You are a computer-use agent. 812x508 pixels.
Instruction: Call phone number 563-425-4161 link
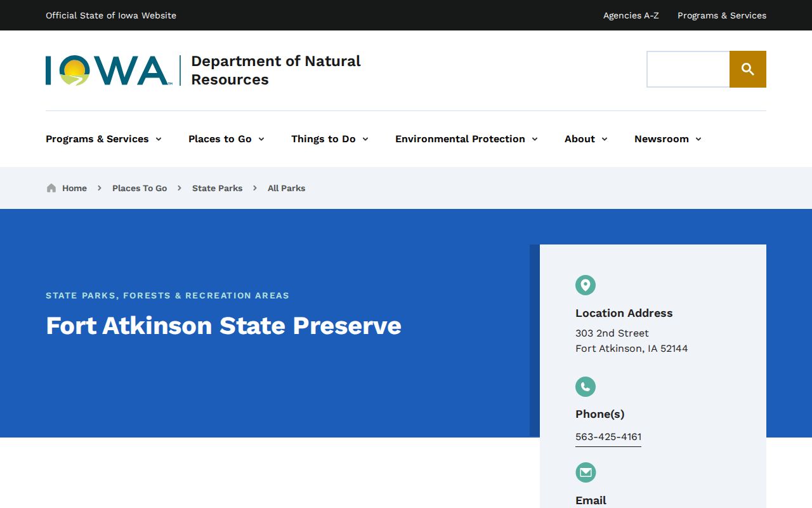click(608, 437)
